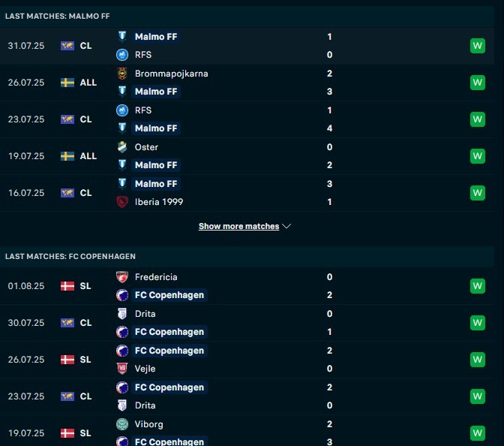This screenshot has height=446, width=504.
Task: Click the Brommapojkarna club crest icon
Action: 122,74
